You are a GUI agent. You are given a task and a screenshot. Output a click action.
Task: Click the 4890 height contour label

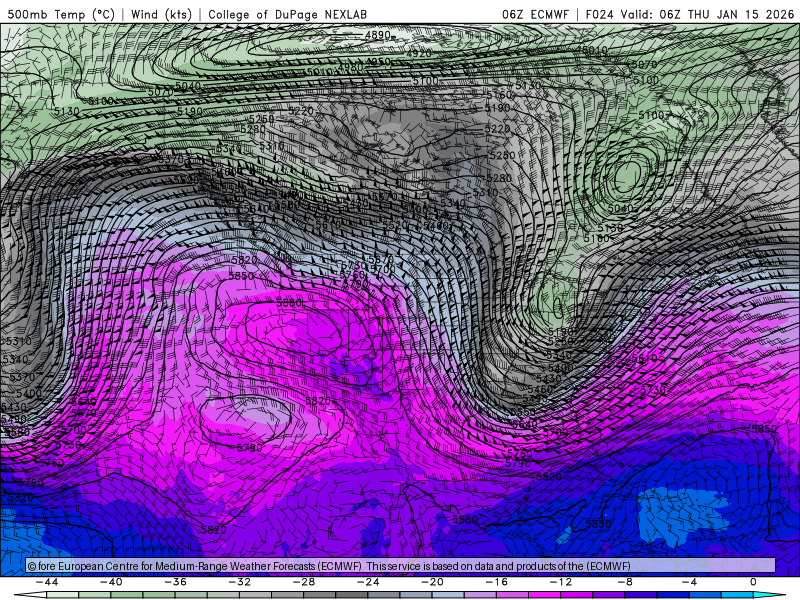coord(378,35)
